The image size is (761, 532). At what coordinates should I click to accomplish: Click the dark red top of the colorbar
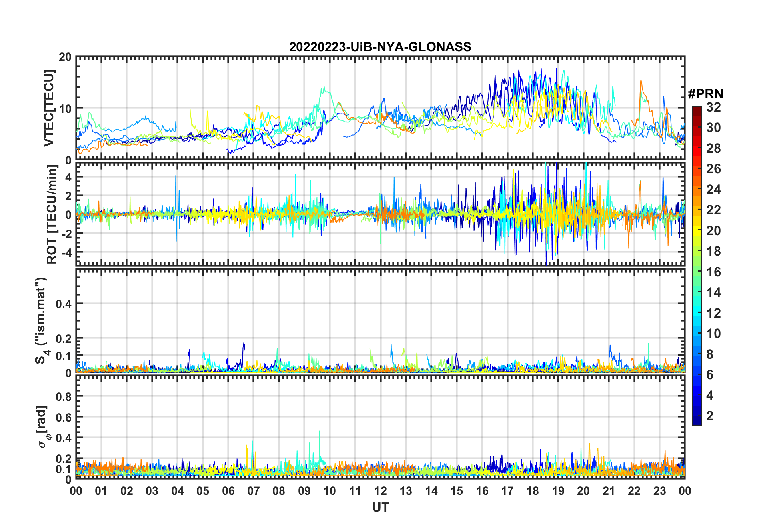coord(697,110)
